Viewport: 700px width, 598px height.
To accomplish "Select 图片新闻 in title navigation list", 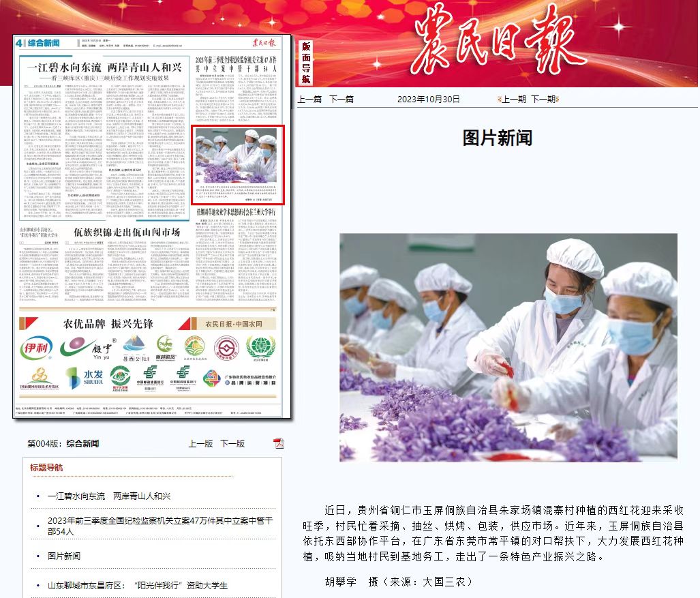I will (64, 556).
